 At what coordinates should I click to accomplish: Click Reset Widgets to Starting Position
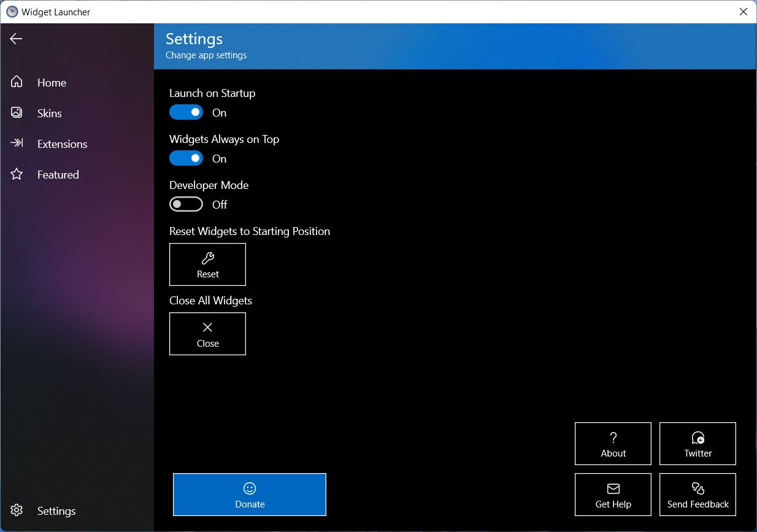(207, 264)
